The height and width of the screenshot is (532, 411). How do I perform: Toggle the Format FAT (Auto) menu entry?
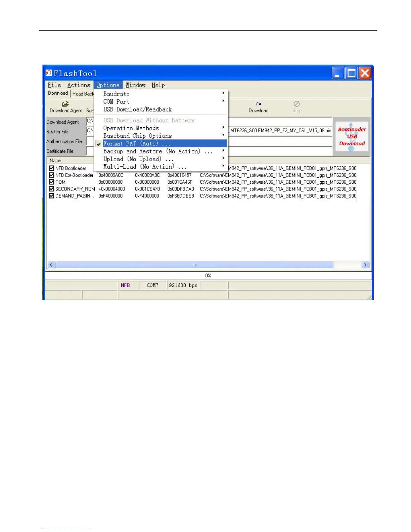pyautogui.click(x=161, y=143)
